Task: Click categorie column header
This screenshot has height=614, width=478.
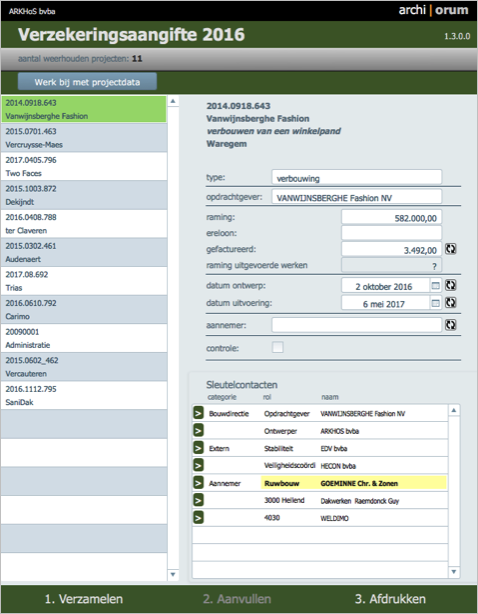Action: (222, 397)
